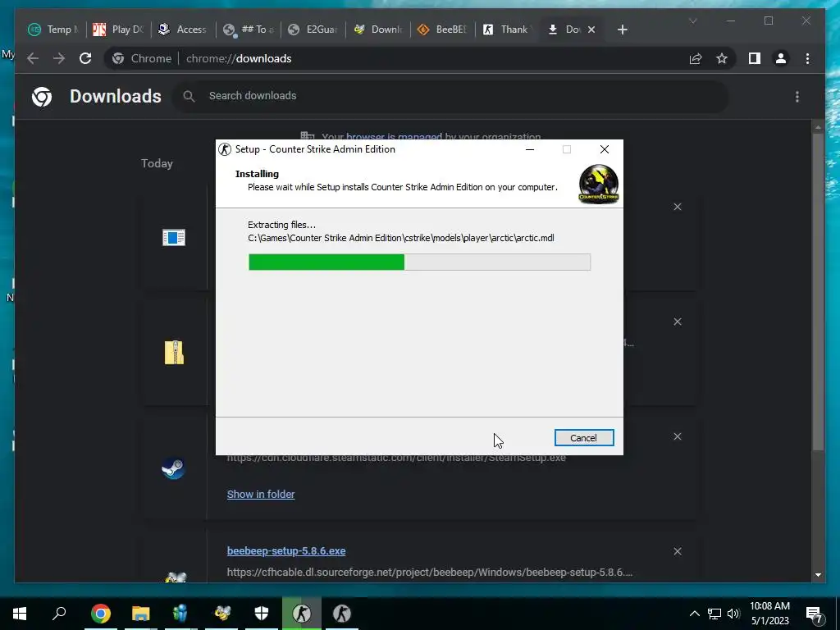This screenshot has width=840, height=630.
Task: Share this page icon
Action: point(696,58)
